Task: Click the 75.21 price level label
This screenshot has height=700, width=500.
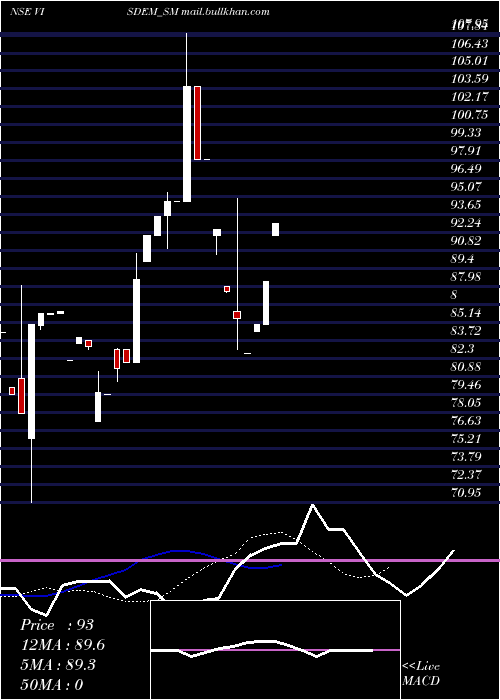Action: point(466,439)
